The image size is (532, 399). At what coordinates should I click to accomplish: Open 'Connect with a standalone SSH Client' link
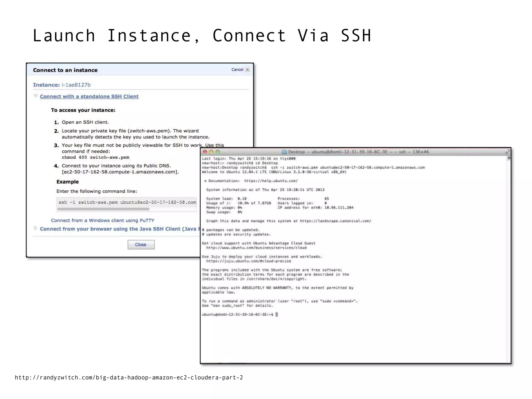click(x=89, y=96)
